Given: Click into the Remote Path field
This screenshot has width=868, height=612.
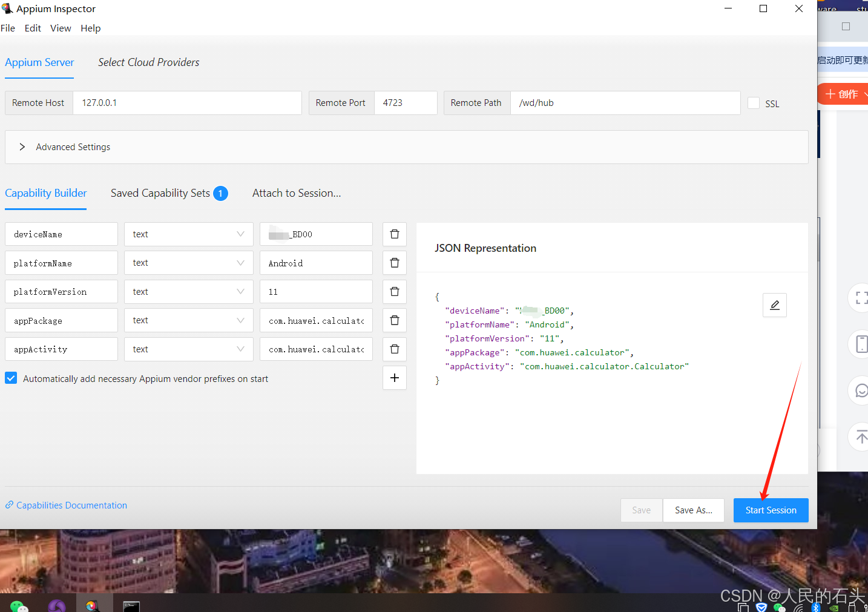Looking at the screenshot, I should (x=625, y=103).
